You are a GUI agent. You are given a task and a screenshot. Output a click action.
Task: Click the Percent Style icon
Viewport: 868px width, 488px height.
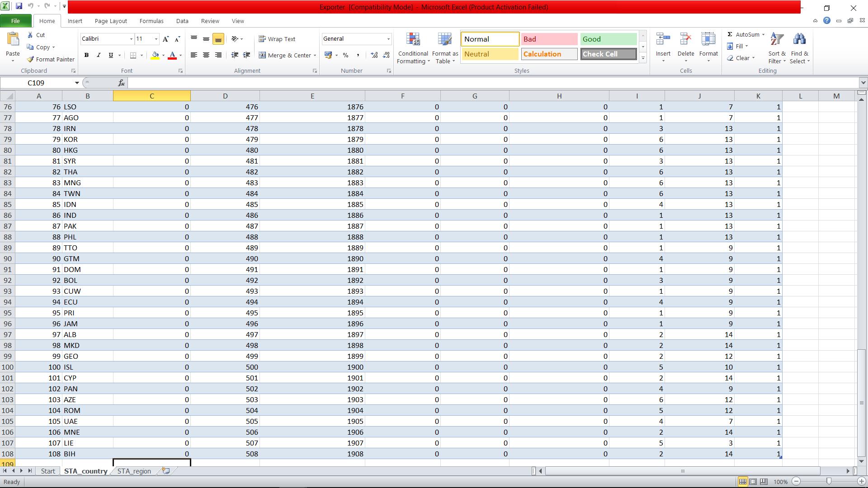click(345, 55)
